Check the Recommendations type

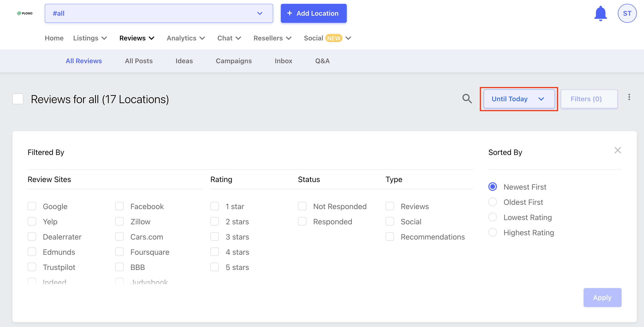click(x=390, y=237)
